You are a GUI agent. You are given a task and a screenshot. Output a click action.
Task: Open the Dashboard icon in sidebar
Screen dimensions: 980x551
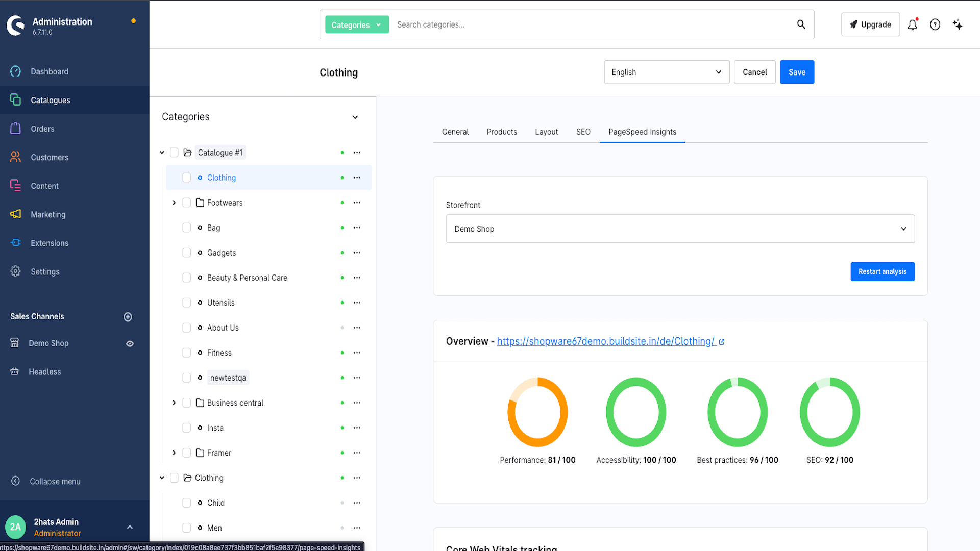(x=16, y=71)
